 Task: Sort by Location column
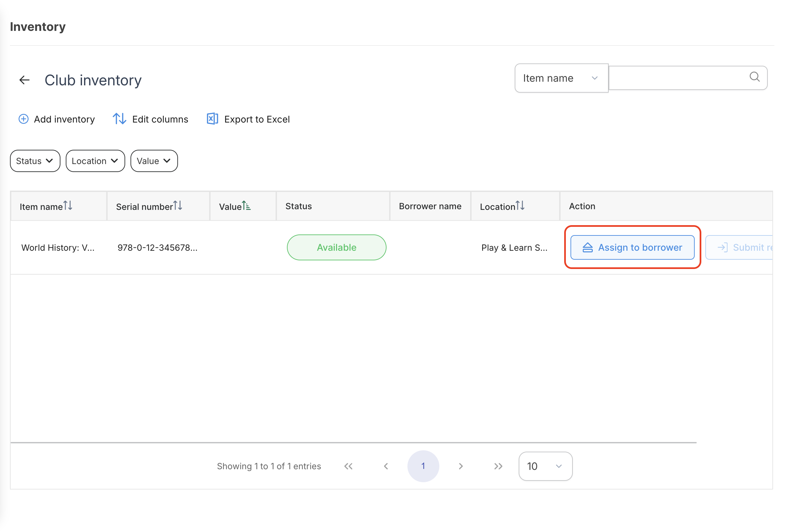point(520,206)
